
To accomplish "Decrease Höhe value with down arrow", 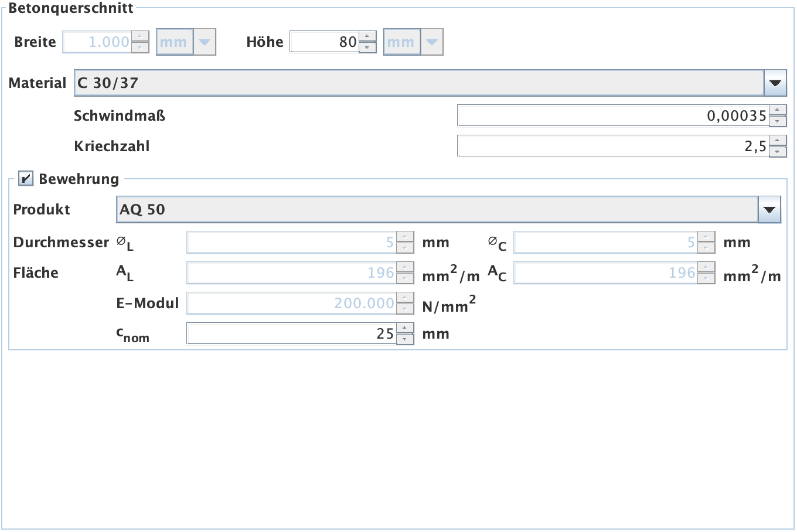I will click(367, 47).
